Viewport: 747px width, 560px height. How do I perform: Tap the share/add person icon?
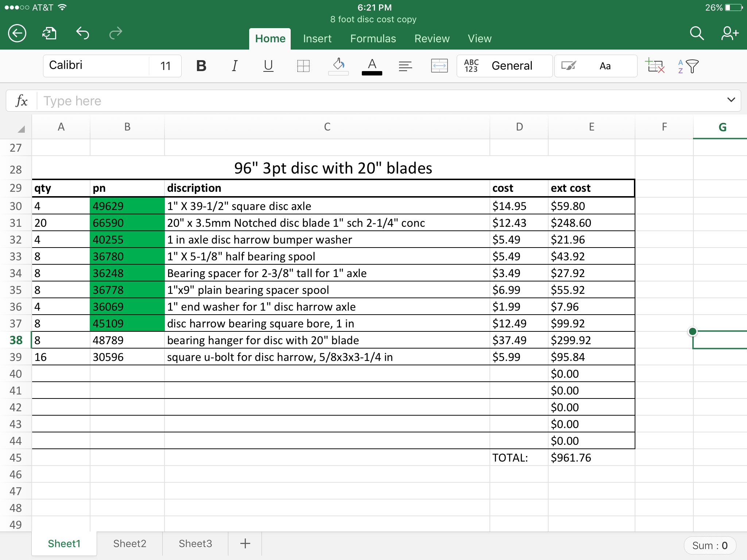[x=729, y=34]
